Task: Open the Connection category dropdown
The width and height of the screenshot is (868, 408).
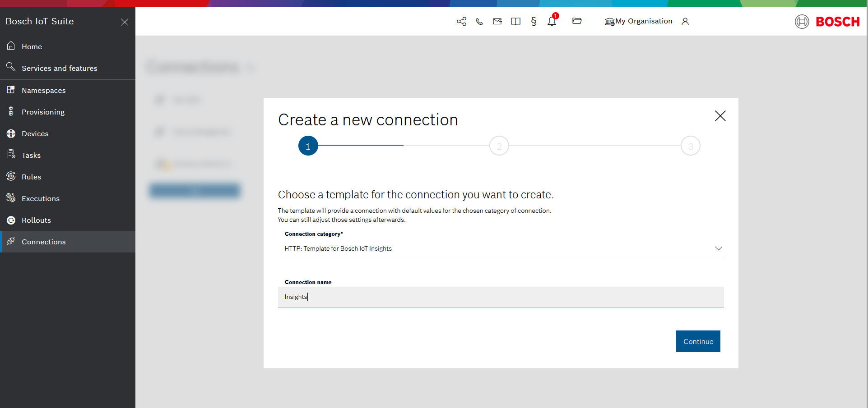Action: (501, 248)
